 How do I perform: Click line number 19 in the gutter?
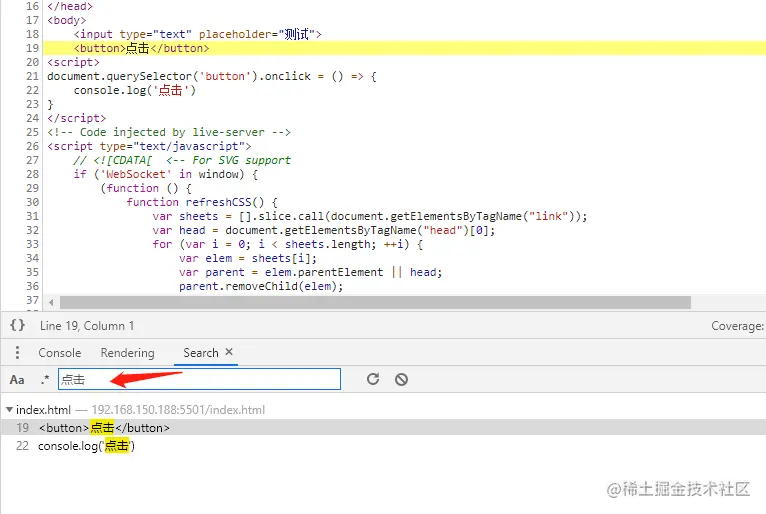32,48
